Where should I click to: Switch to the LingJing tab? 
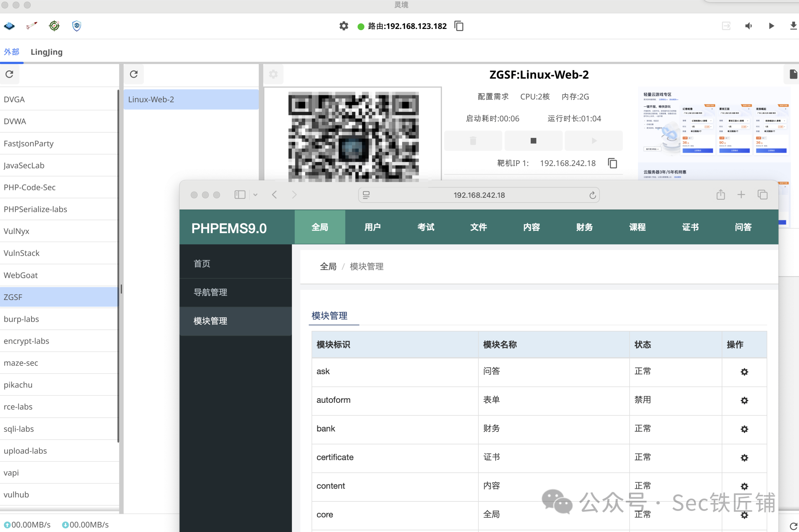[x=47, y=52]
